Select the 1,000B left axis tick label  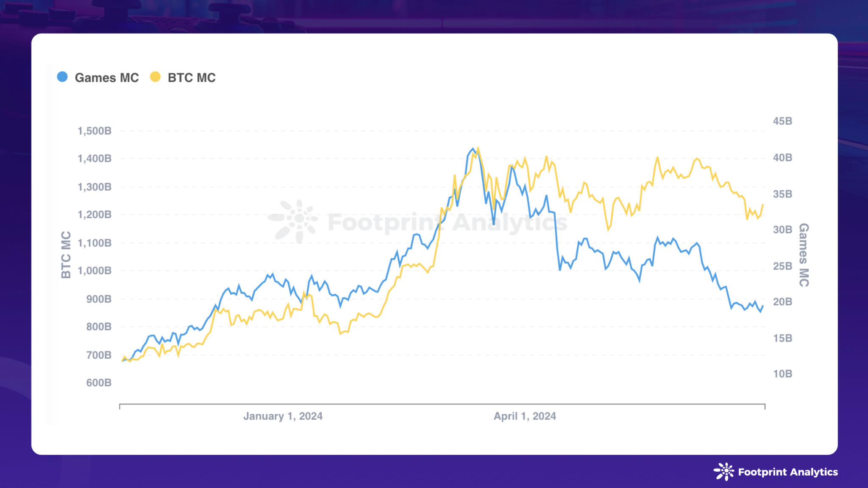(95, 271)
